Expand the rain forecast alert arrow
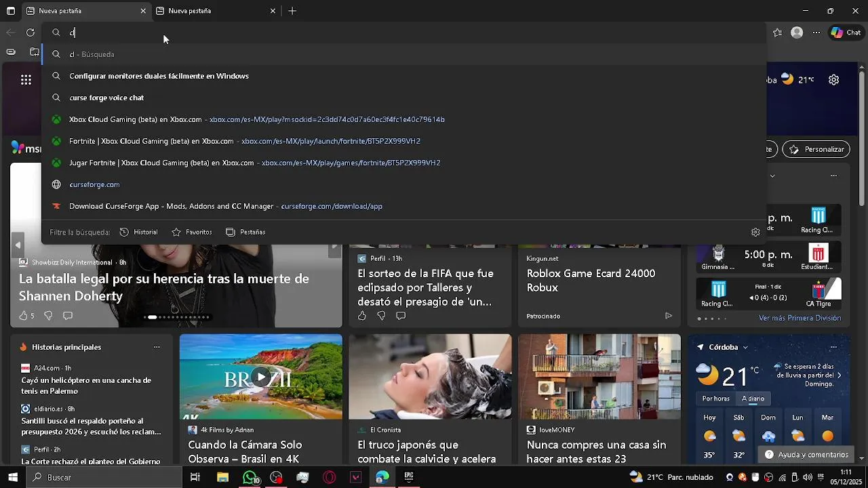Screen dimensions: 868x488 [x=839, y=375]
